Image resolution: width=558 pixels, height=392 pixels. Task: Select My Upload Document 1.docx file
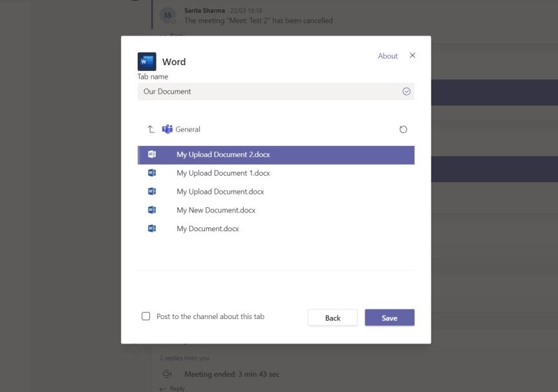pos(223,173)
